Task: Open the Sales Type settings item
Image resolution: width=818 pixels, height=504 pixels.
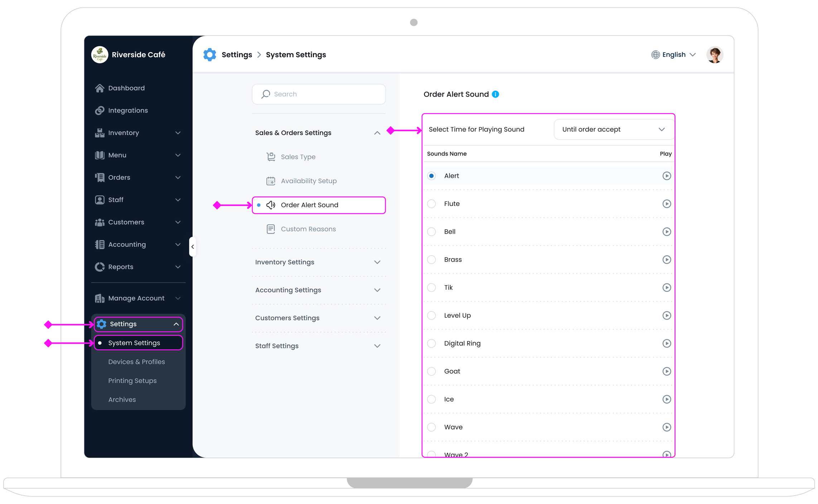Action: [298, 157]
